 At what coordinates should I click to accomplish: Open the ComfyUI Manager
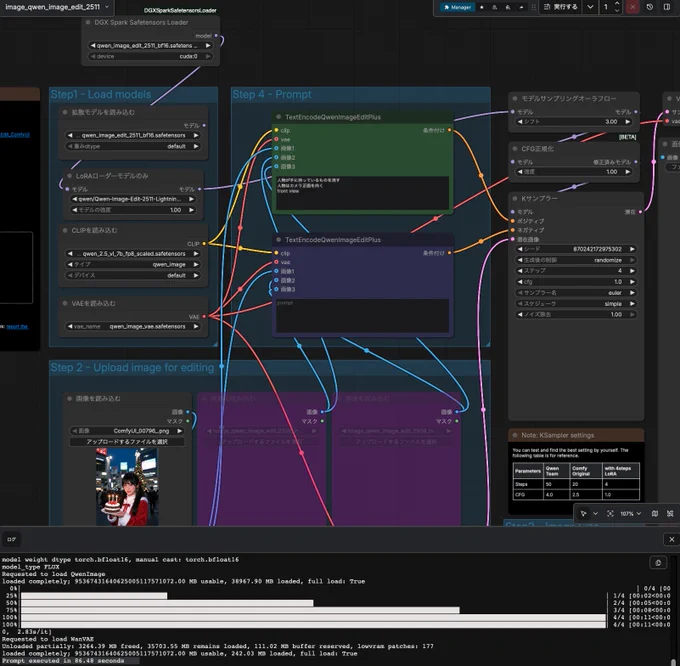point(457,7)
